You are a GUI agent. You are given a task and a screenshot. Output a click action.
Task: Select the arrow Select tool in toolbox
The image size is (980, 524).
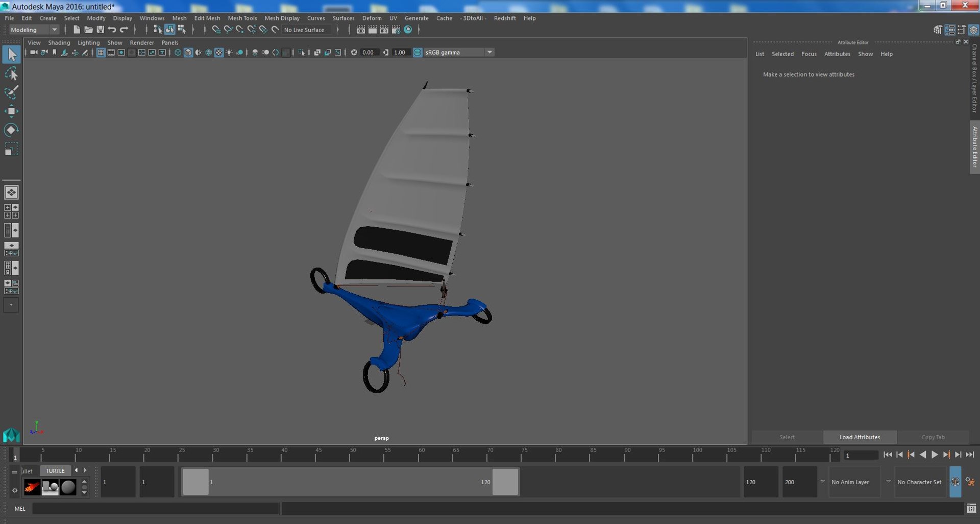point(11,55)
